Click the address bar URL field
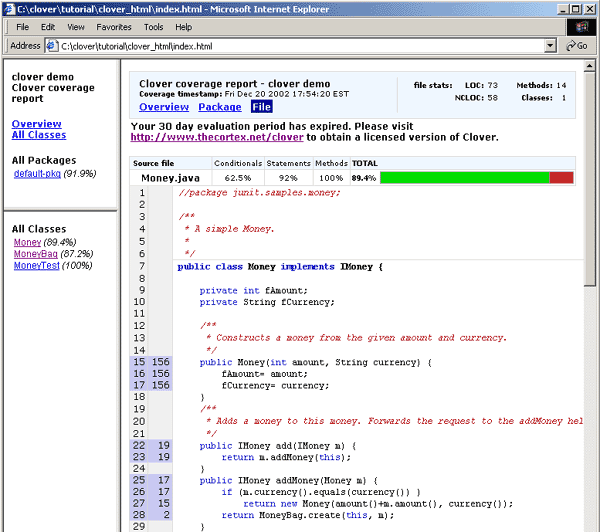This screenshot has height=532, width=600. point(300,46)
